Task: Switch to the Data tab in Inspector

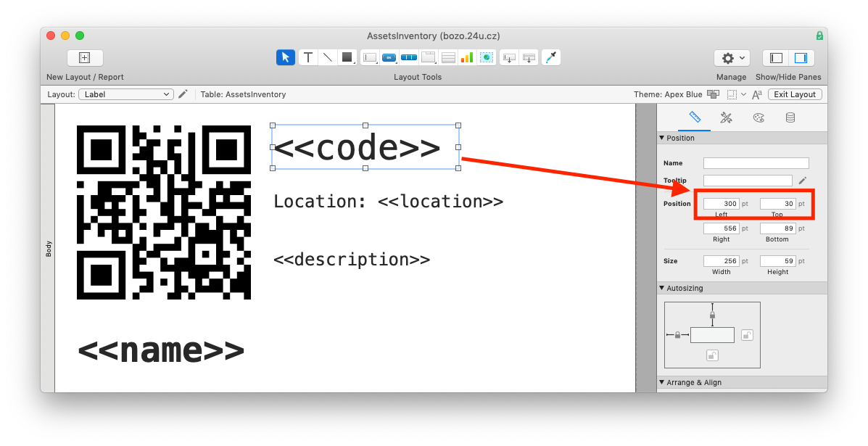Action: point(790,117)
